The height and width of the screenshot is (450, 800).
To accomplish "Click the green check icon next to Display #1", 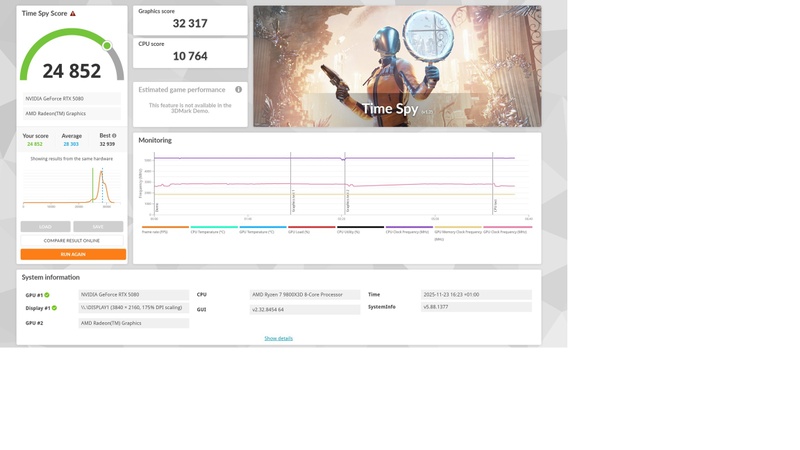I will click(x=55, y=308).
